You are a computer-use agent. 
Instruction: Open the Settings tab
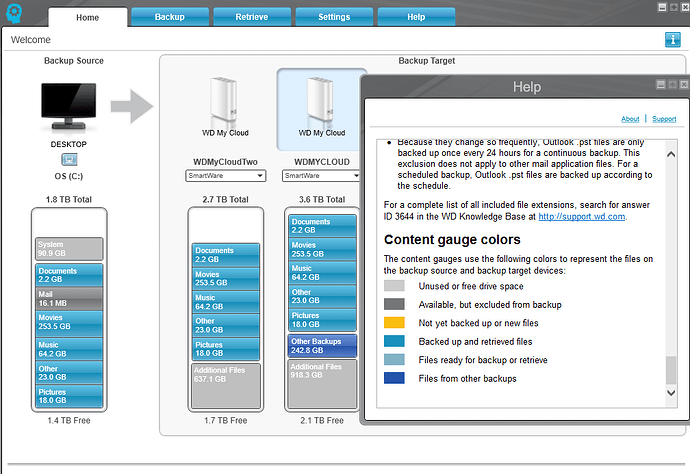(x=334, y=17)
